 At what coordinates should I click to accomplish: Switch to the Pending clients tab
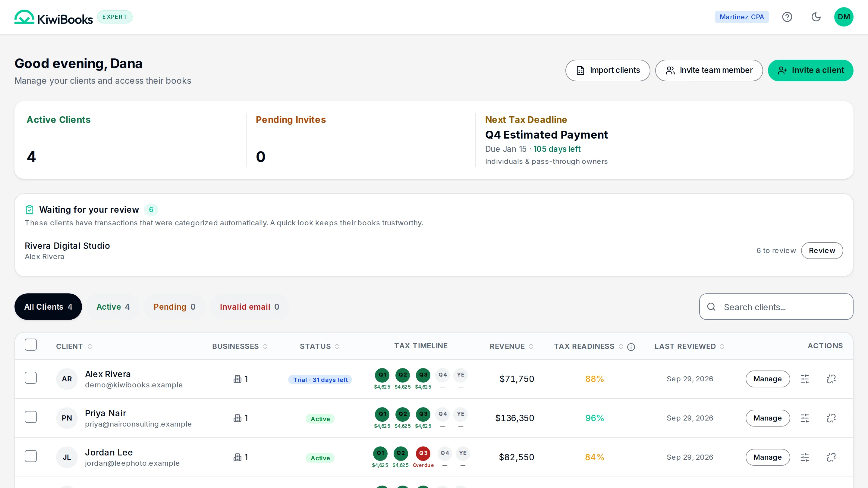(x=175, y=307)
